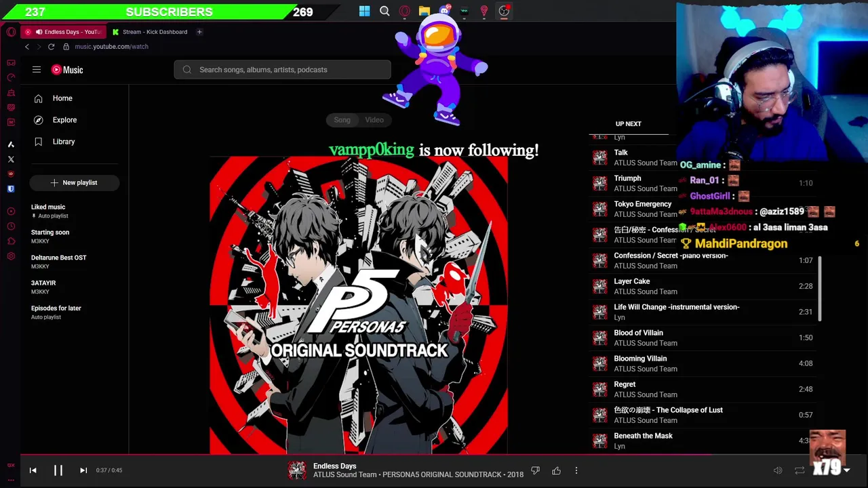Open Library in the sidebar
This screenshot has width=868, height=488.
tap(75, 142)
